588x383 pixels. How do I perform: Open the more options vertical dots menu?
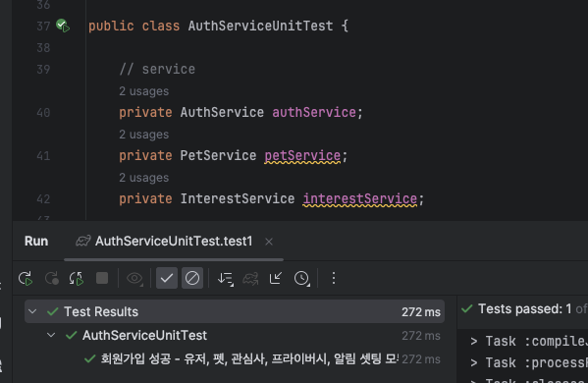[x=334, y=278]
